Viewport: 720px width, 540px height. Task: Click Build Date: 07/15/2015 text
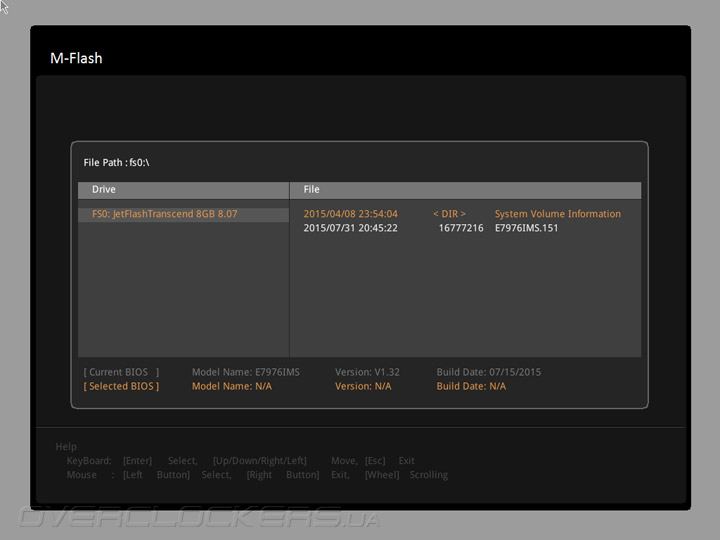point(489,372)
